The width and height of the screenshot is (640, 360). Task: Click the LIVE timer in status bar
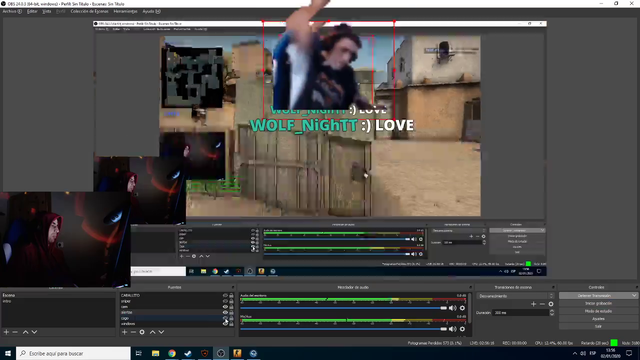click(x=482, y=343)
